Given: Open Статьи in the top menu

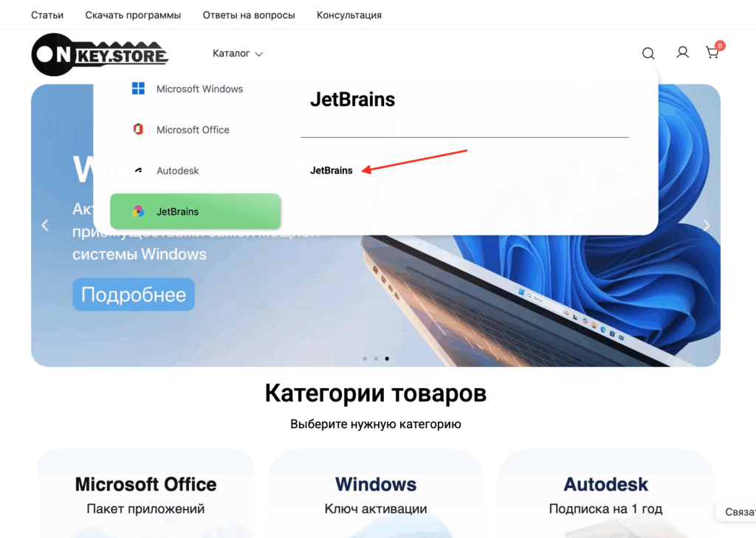Looking at the screenshot, I should 47,15.
